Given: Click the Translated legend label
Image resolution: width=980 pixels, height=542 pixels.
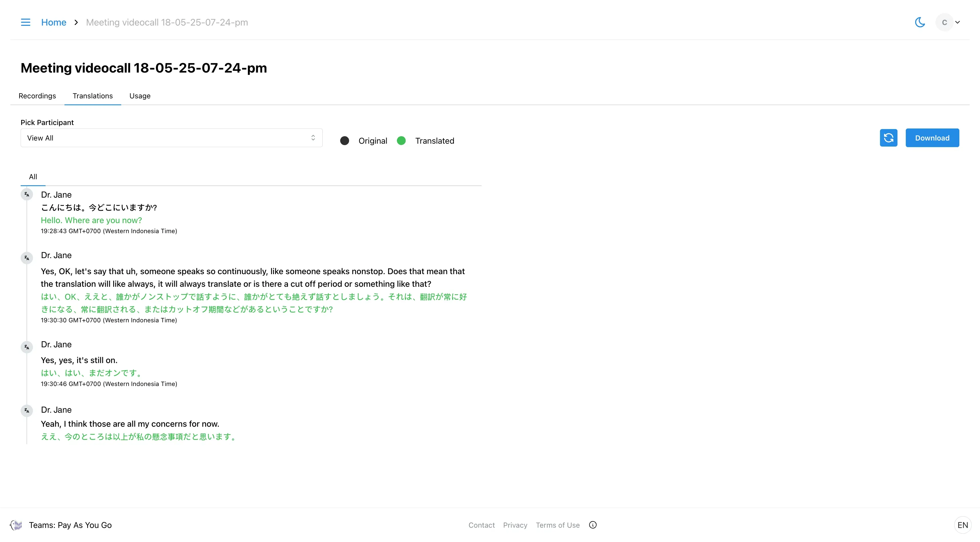Looking at the screenshot, I should click(435, 141).
